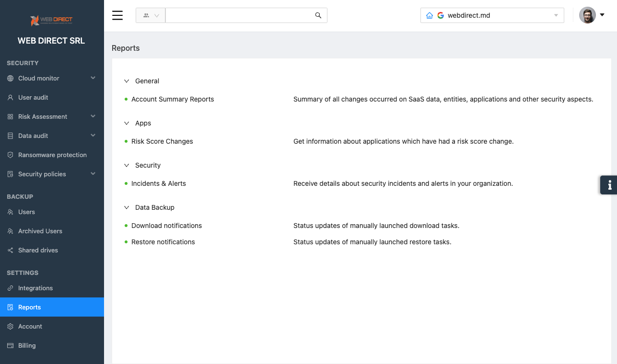Open Cloud monitor menu item
617x364 pixels.
[52, 78]
